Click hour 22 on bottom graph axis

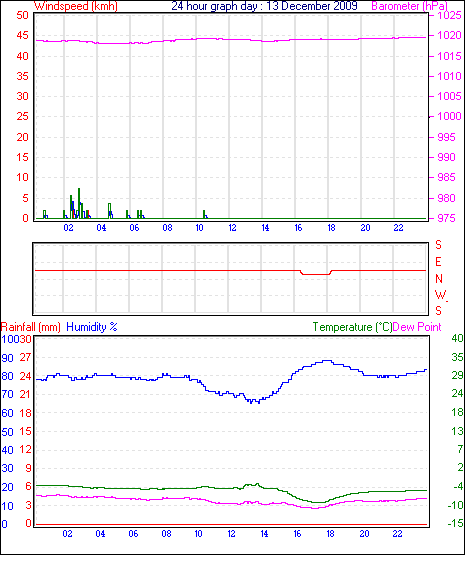397,534
